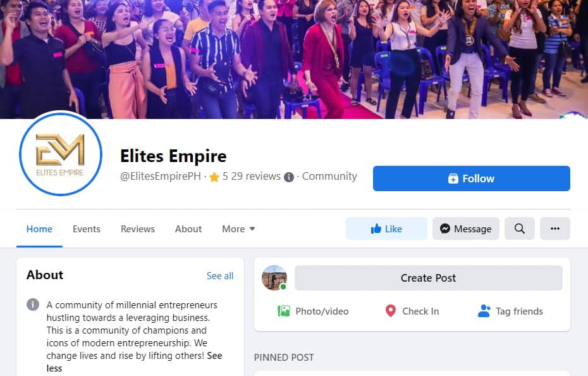Image resolution: width=588 pixels, height=376 pixels.
Task: Select the Photo/video green image icon
Action: 283,311
